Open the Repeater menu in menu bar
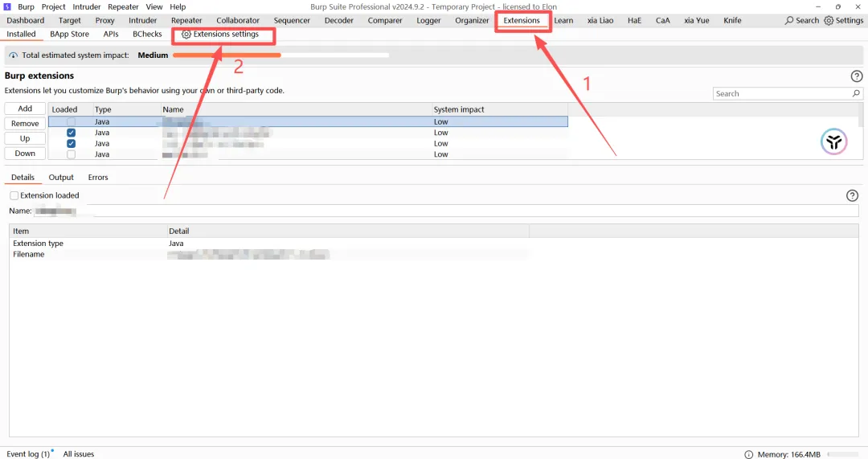 pos(123,6)
